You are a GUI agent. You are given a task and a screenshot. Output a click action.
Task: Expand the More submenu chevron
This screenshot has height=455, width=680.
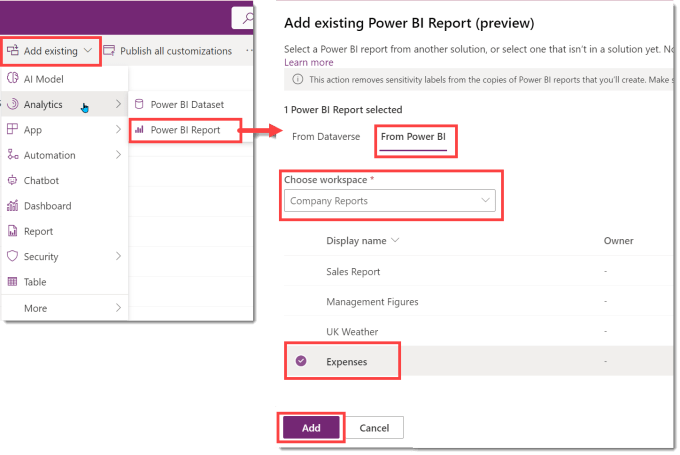(118, 308)
